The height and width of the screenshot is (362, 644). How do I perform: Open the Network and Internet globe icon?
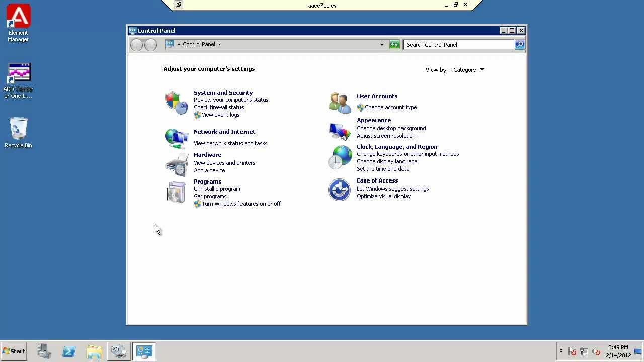coord(176,138)
